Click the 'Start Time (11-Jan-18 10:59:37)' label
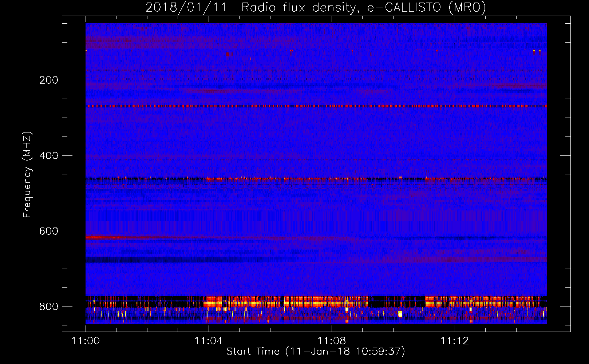 pos(316,352)
